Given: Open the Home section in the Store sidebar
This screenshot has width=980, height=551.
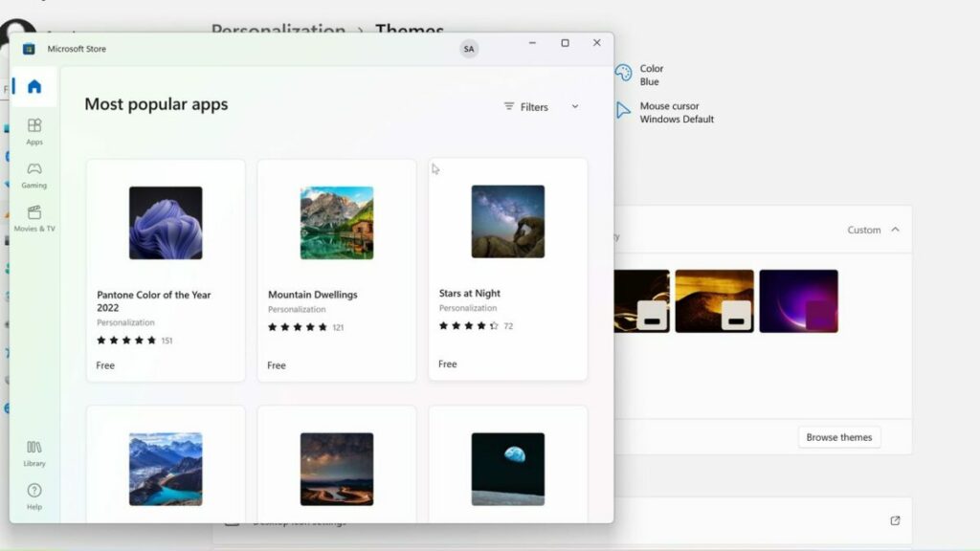Looking at the screenshot, I should (x=34, y=86).
